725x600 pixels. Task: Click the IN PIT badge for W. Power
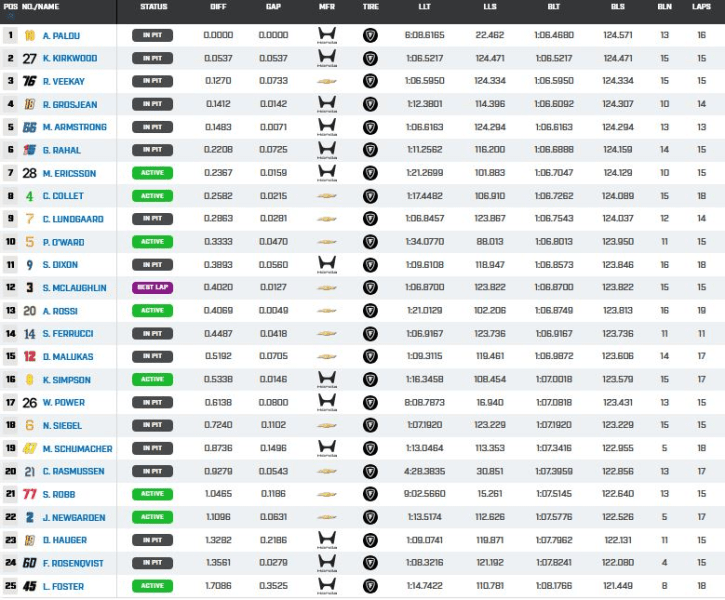click(x=152, y=402)
